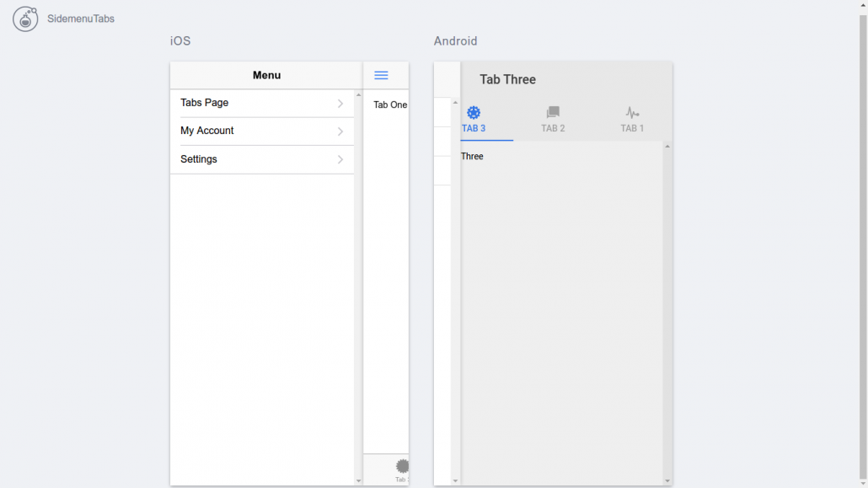Click the Three label in tab content
This screenshot has width=868, height=488.
(x=472, y=156)
